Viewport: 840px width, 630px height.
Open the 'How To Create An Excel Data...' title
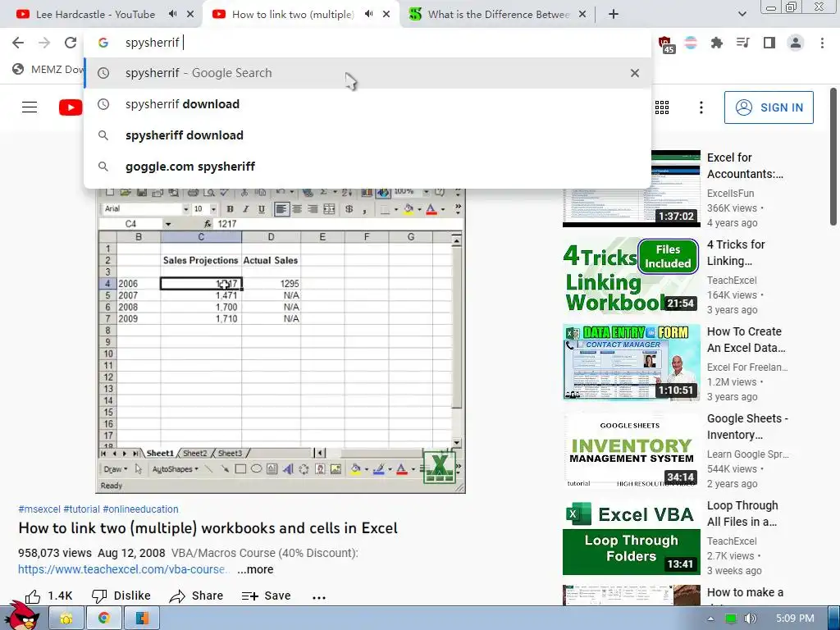click(746, 340)
